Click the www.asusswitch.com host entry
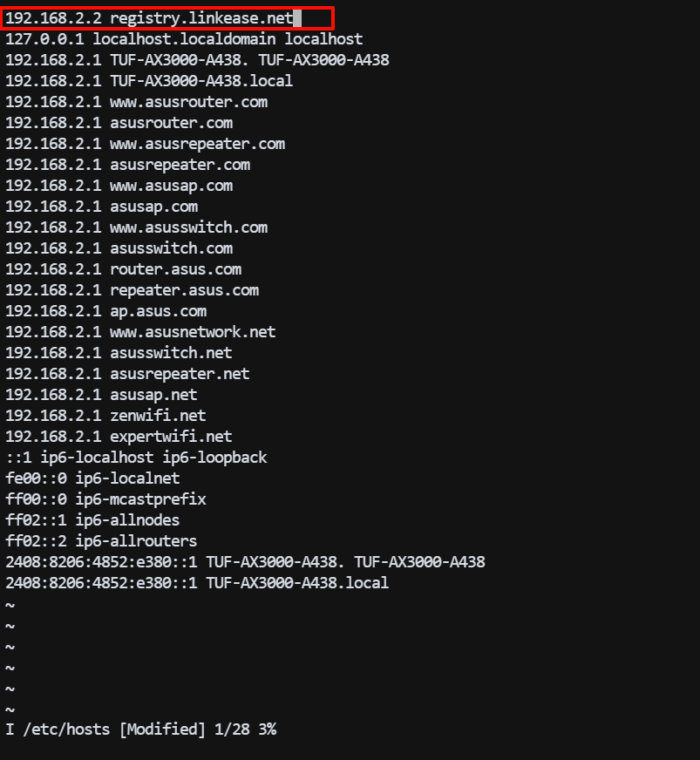Screen dimensions: 700x760 click(x=136, y=227)
